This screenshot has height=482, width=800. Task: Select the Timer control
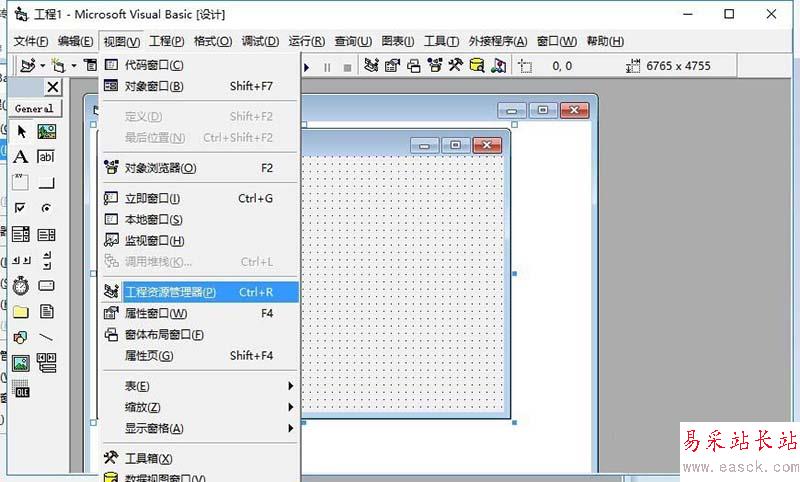pyautogui.click(x=20, y=286)
